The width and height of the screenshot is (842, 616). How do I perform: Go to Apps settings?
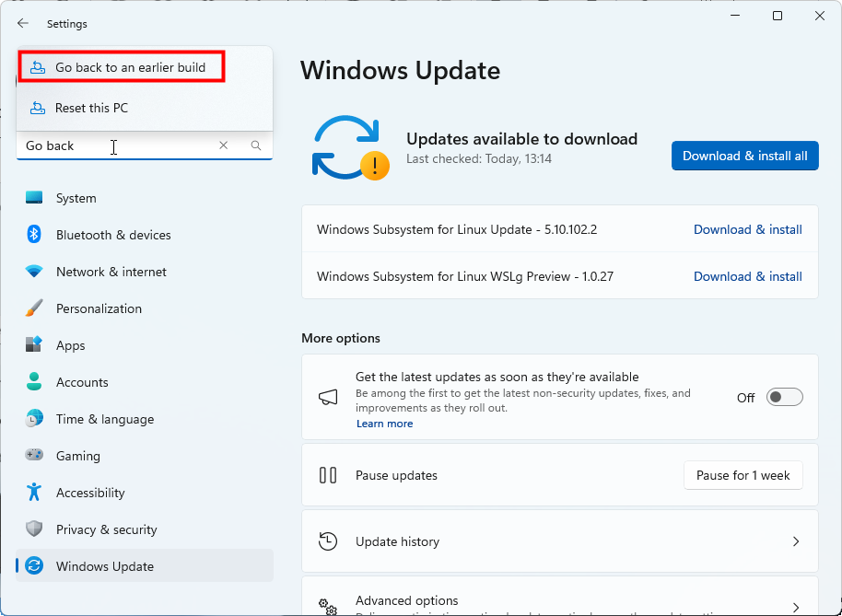pyautogui.click(x=145, y=345)
